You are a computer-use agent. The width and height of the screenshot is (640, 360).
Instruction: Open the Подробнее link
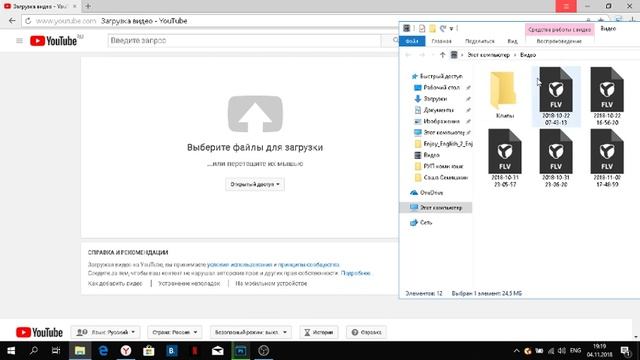(x=356, y=273)
